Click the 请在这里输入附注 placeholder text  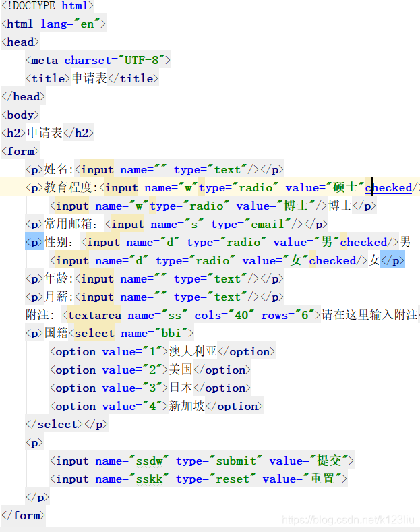370,315
